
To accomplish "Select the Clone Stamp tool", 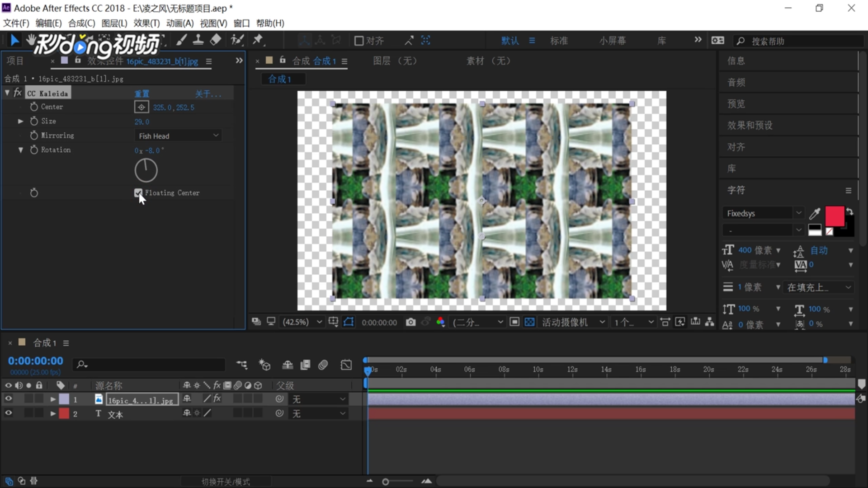I will pos(198,40).
